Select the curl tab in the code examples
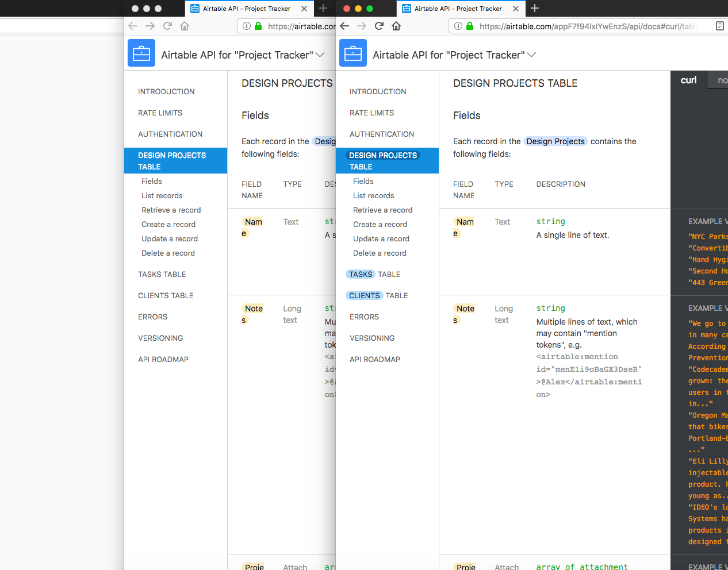 coord(688,80)
